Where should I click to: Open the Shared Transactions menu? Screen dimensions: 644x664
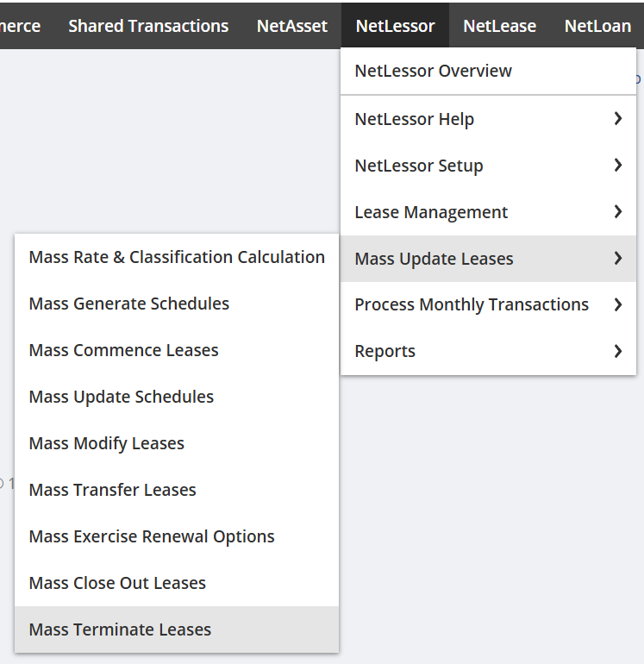148,26
